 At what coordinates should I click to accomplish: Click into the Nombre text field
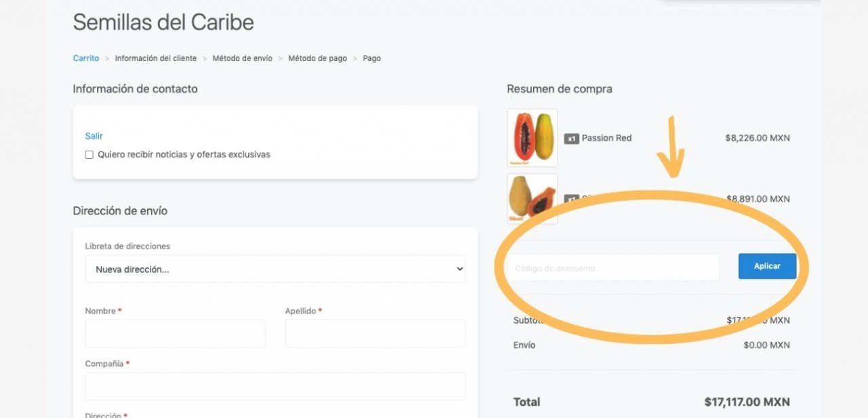(x=175, y=334)
